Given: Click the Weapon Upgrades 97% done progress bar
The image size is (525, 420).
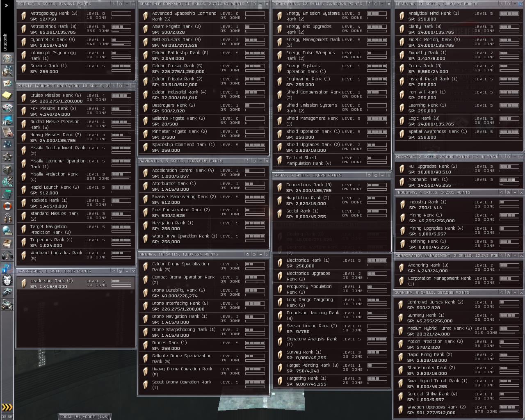Looking at the screenshot, I should pos(509,411).
